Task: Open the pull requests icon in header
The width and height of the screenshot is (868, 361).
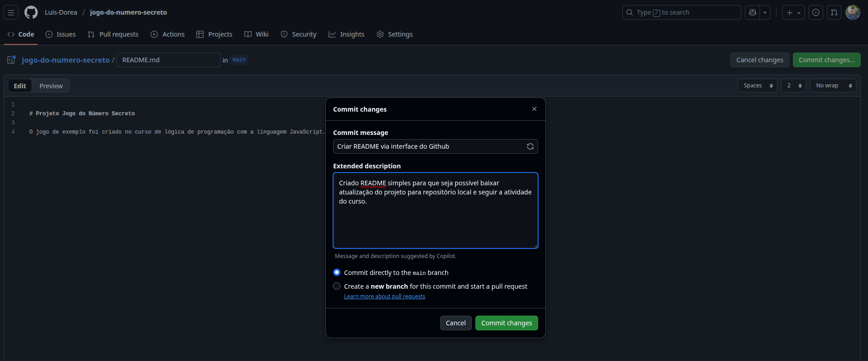Action: pos(834,12)
